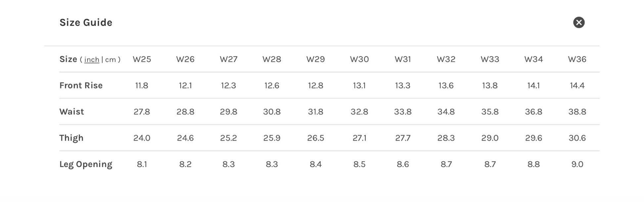Click the Size Guide heading
644x206 pixels.
(x=86, y=23)
